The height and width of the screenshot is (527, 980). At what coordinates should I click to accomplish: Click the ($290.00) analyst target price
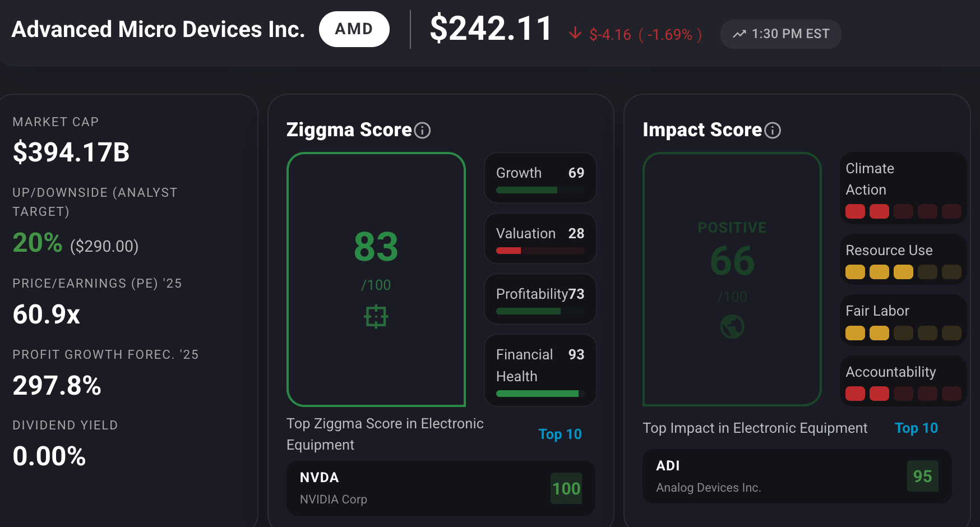point(104,246)
